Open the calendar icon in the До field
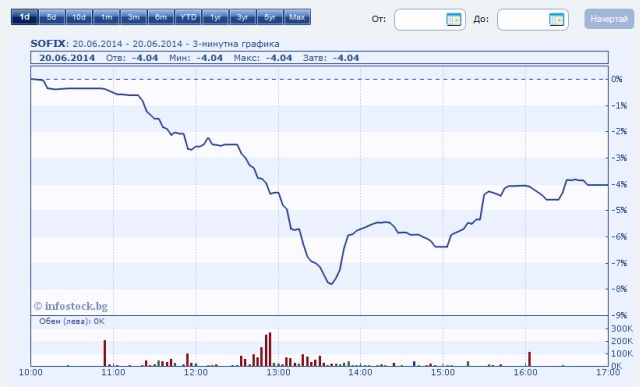Image resolution: width=640 pixels, height=387 pixels. coord(556,19)
